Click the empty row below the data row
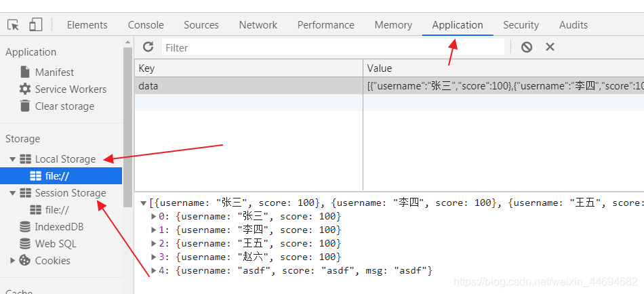644x294 pixels. click(389, 103)
